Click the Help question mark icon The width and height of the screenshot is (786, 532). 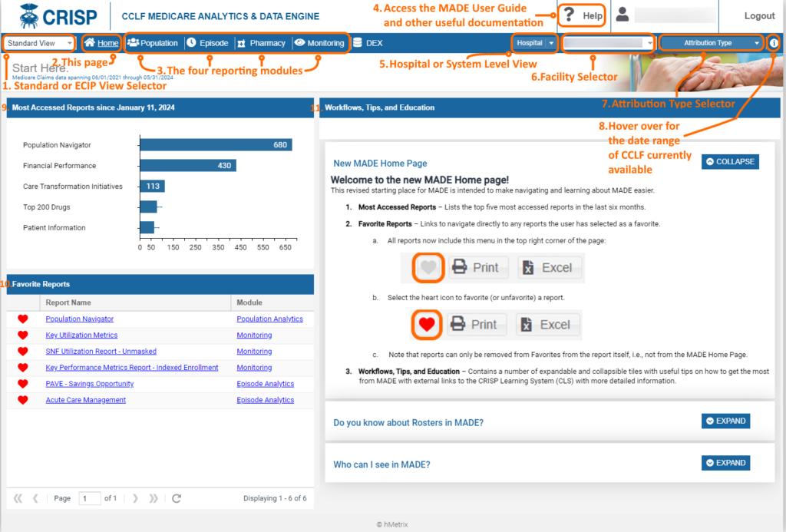tap(570, 16)
